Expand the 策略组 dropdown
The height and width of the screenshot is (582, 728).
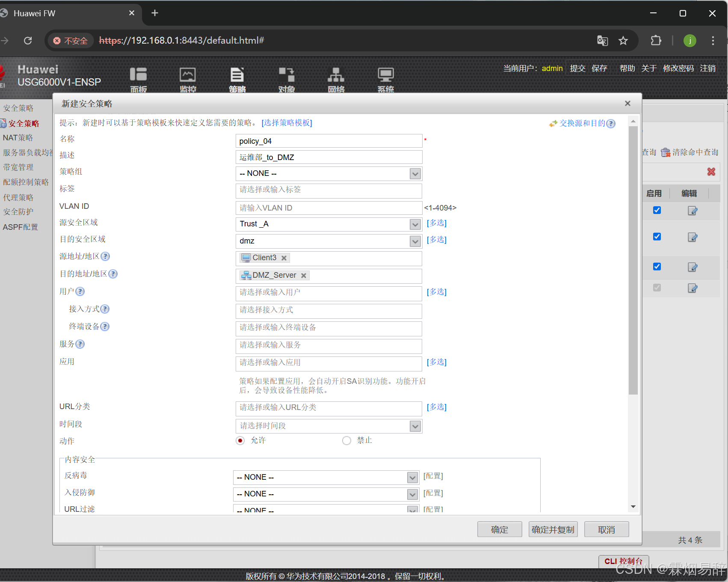click(x=415, y=174)
